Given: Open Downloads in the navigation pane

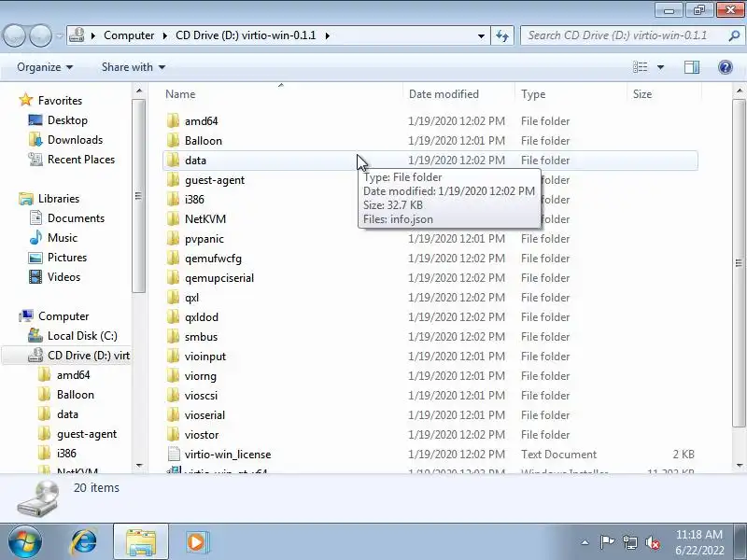Looking at the screenshot, I should click(x=65, y=139).
